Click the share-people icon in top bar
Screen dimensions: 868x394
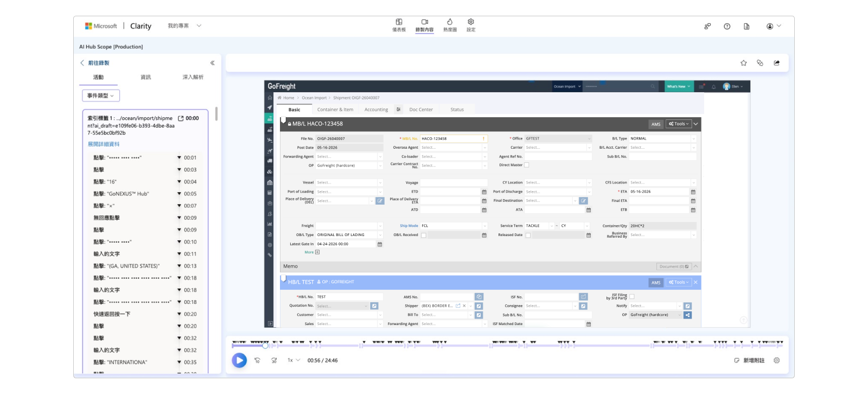pyautogui.click(x=707, y=26)
